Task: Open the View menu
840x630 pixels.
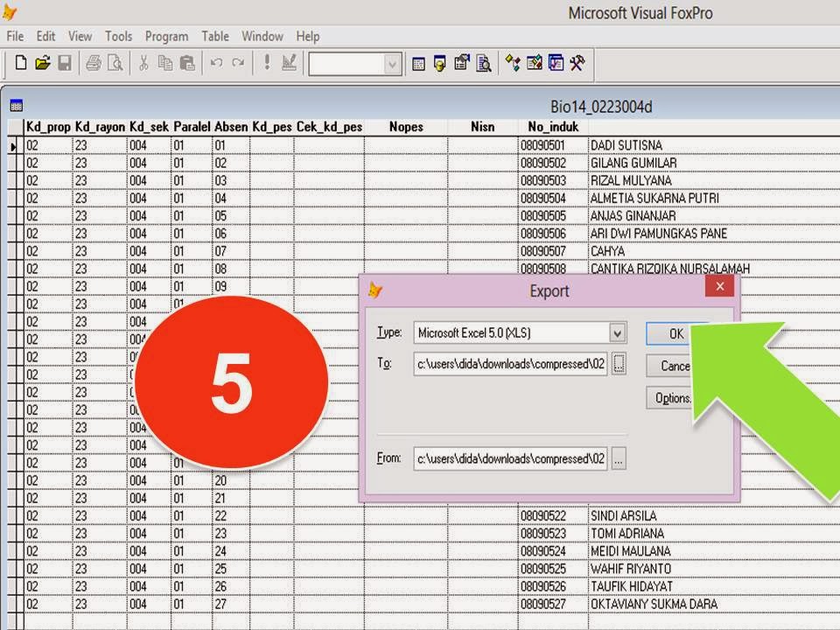Action: tap(80, 37)
